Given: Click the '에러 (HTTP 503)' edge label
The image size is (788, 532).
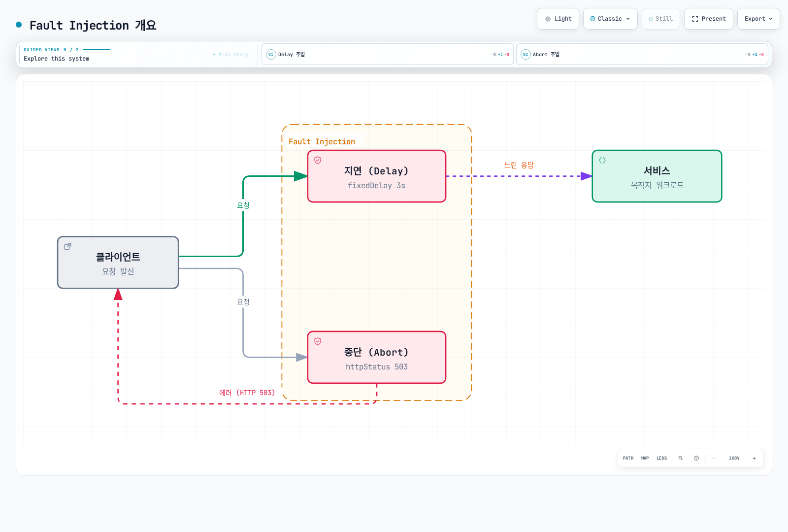Looking at the screenshot, I should click(247, 393).
